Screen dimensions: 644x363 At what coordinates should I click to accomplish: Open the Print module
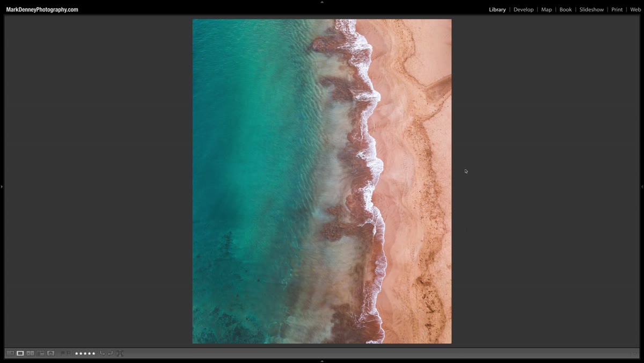point(617,10)
